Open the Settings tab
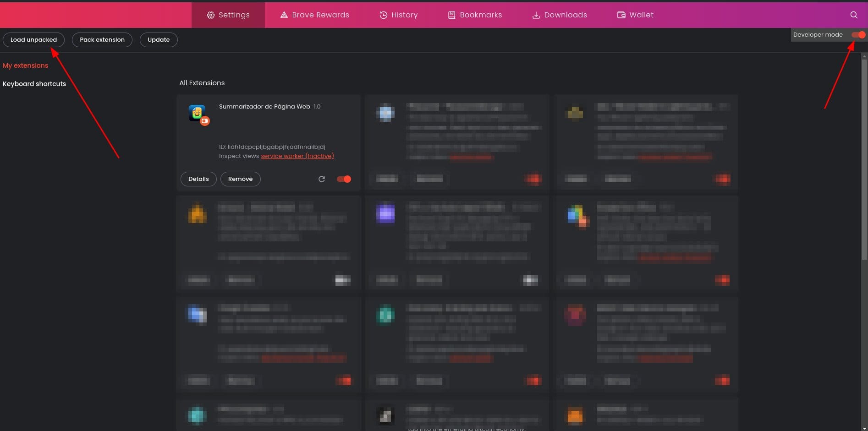Viewport: 868px width, 431px height. click(x=228, y=15)
